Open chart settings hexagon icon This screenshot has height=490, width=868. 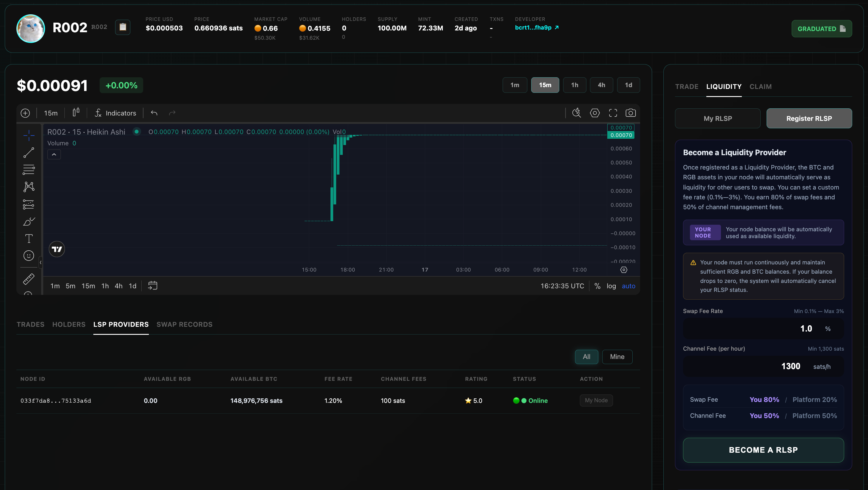(595, 113)
